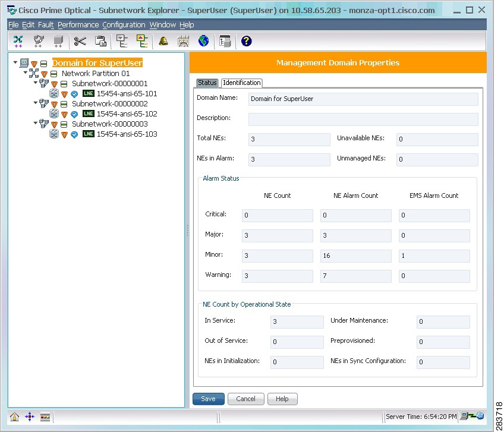Screen dimensions: 504x432
Task: Open the Performance menu
Action: pos(78,25)
